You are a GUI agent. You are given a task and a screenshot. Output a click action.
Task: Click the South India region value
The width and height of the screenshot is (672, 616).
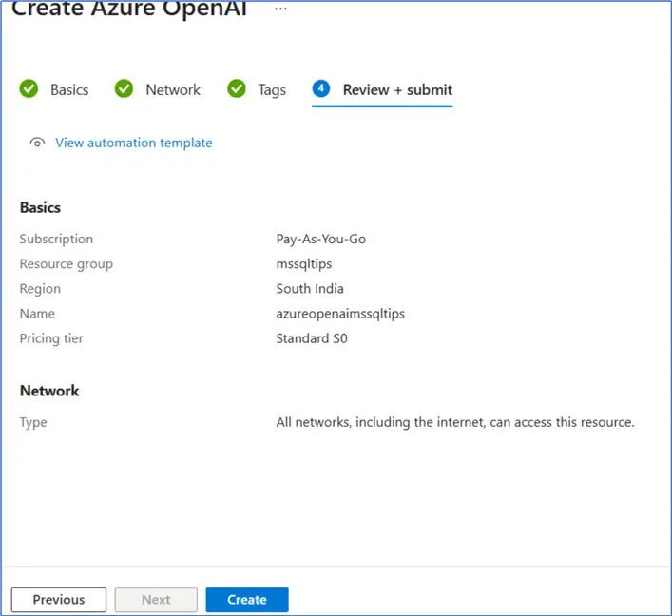point(310,288)
